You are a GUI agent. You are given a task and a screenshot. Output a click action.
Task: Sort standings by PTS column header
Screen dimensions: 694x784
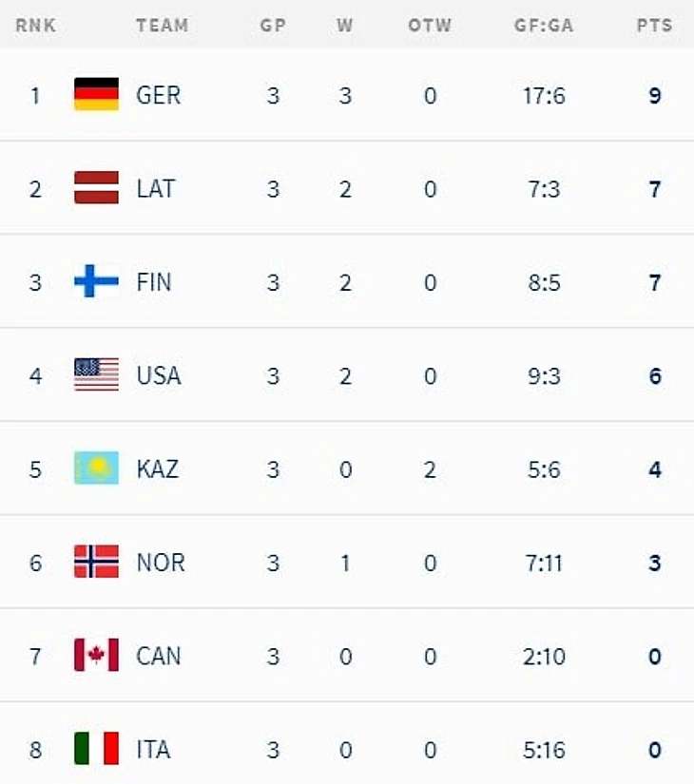click(x=654, y=25)
